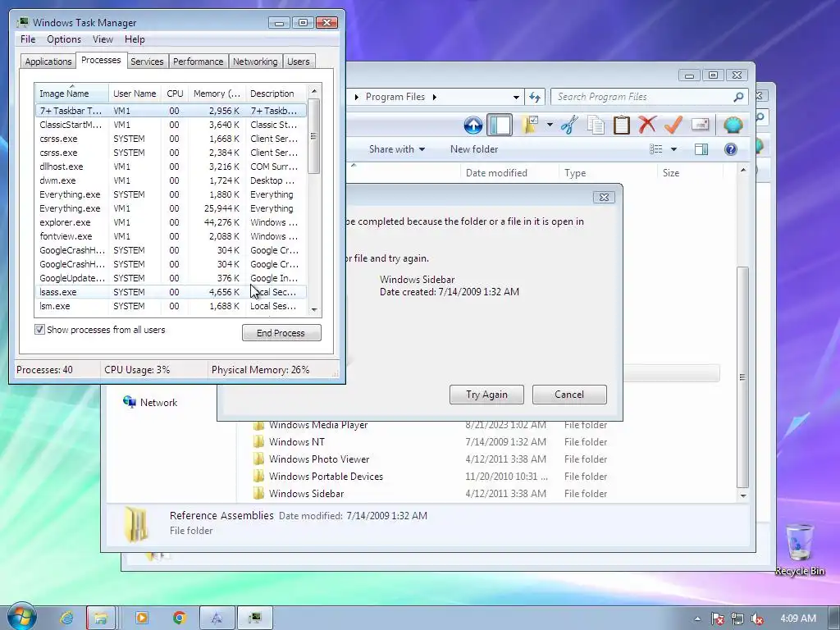Toggle the navigation pane toolbar icon
Screen dimensions: 840x630
coord(500,125)
